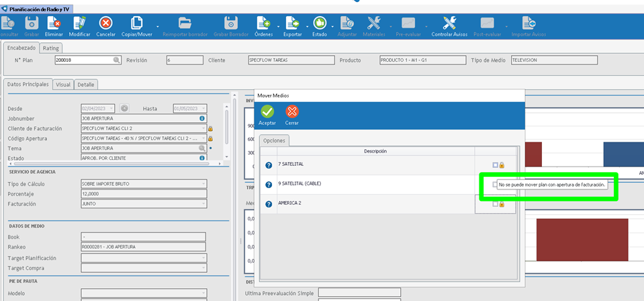
Task: Open the Visual tab
Action: [63, 85]
